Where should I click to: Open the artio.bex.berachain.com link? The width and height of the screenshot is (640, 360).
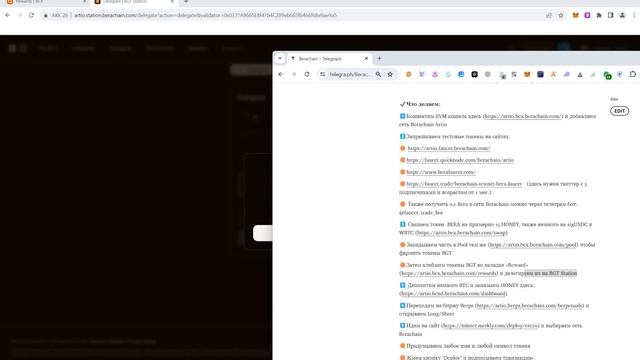(x=523, y=116)
